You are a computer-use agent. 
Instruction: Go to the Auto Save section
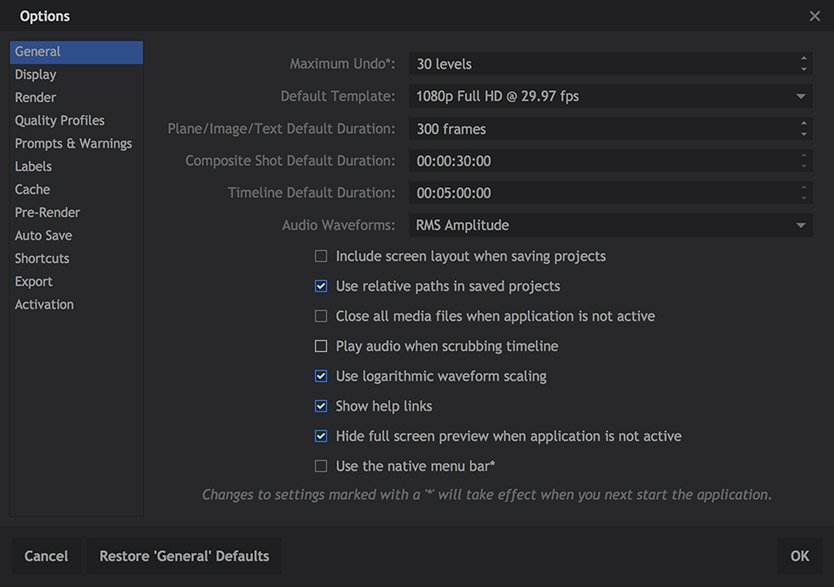click(44, 236)
